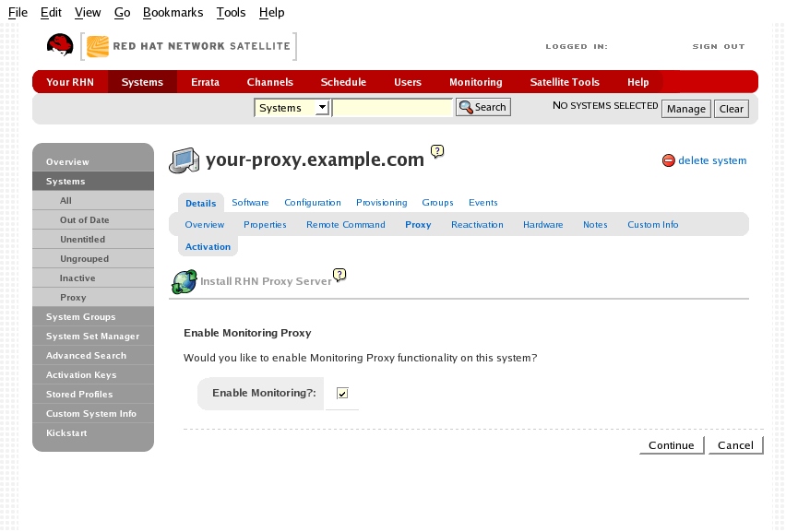The width and height of the screenshot is (786, 532).
Task: Click the Sign Out link
Action: 719,47
